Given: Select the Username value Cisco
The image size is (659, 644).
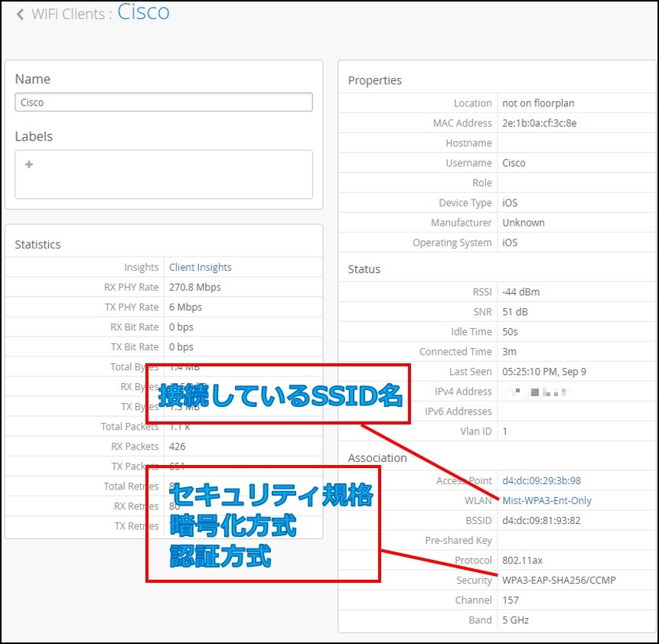Looking at the screenshot, I should pos(514,163).
